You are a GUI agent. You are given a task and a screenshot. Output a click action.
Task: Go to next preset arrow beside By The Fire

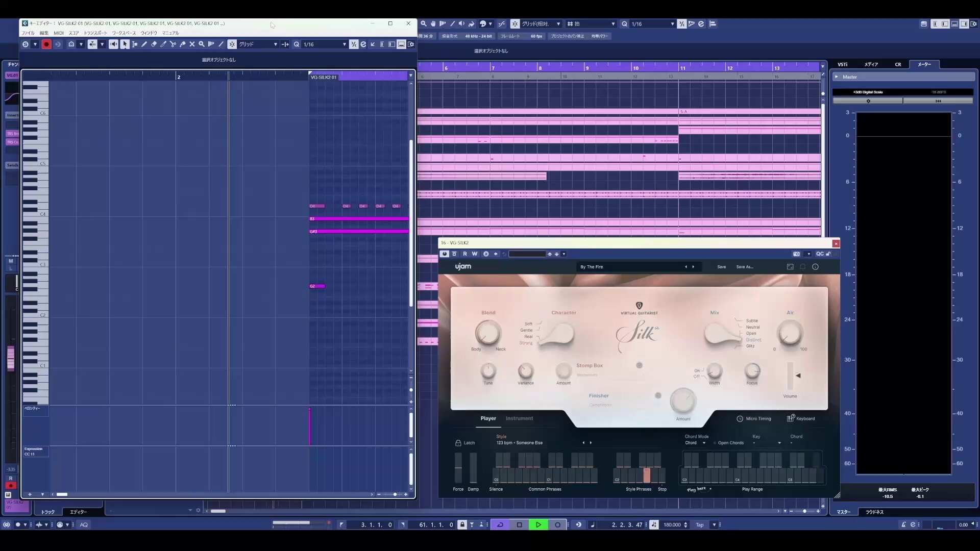693,267
